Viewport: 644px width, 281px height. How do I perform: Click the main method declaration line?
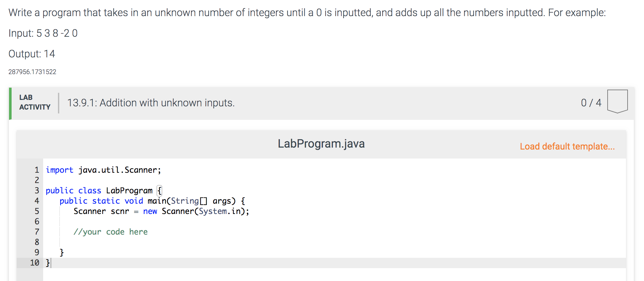pyautogui.click(x=152, y=201)
